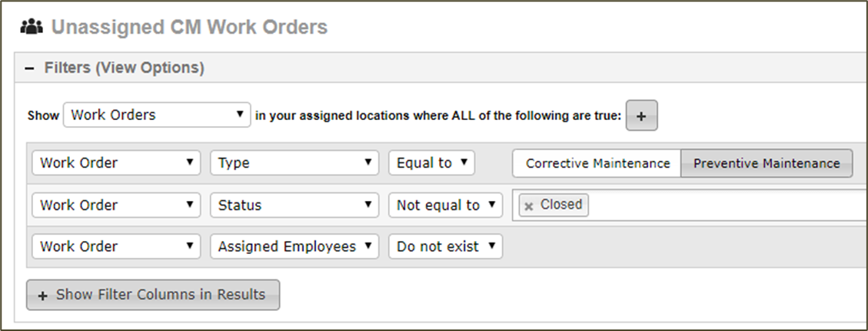Add a new filter with the plus button
Viewport: 868px width, 331px height.
tap(642, 115)
